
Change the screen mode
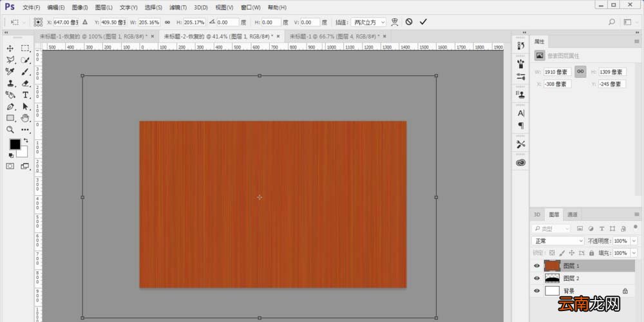[25, 166]
